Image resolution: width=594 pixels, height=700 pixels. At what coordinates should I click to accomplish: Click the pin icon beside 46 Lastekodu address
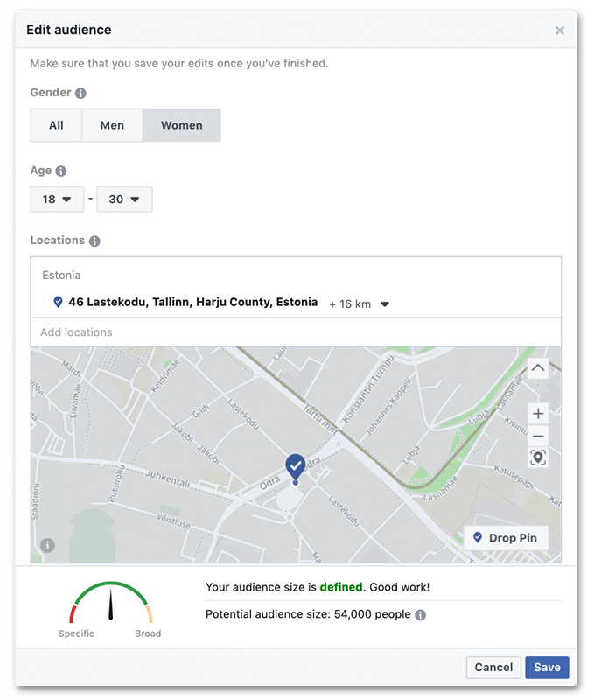point(58,302)
